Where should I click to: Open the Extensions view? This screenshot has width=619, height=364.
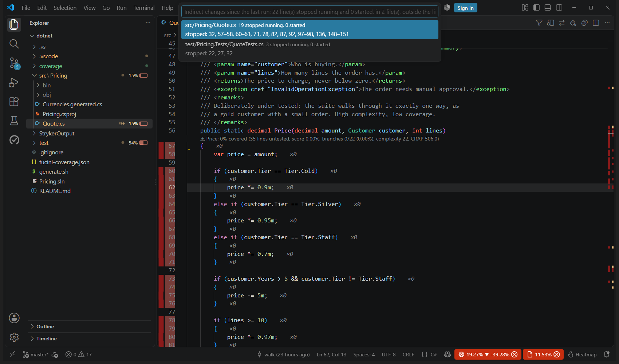coord(14,102)
